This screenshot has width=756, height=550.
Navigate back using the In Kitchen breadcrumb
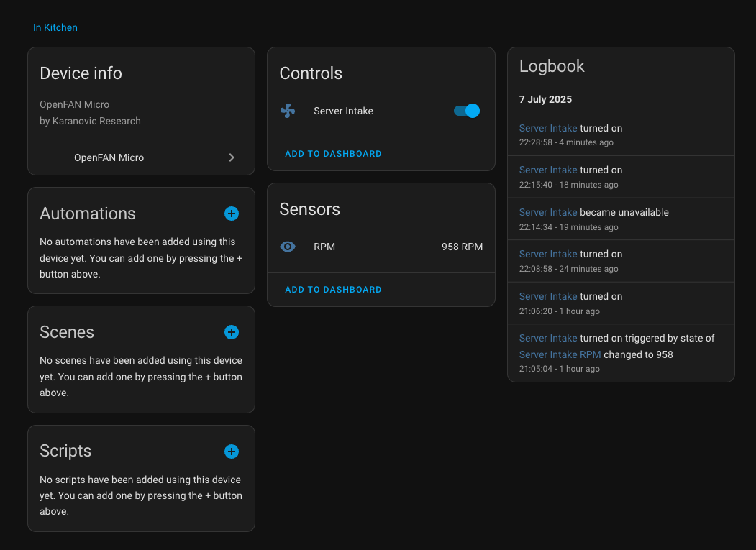(55, 27)
